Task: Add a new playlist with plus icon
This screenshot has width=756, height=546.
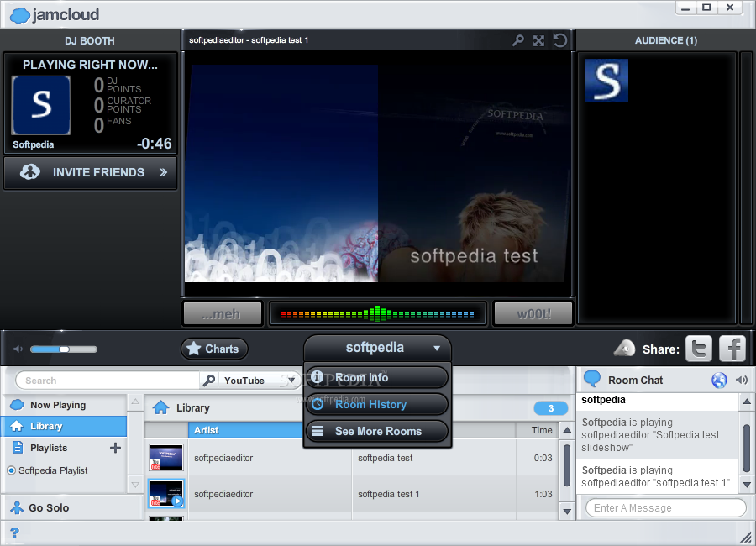Action: 115,448
